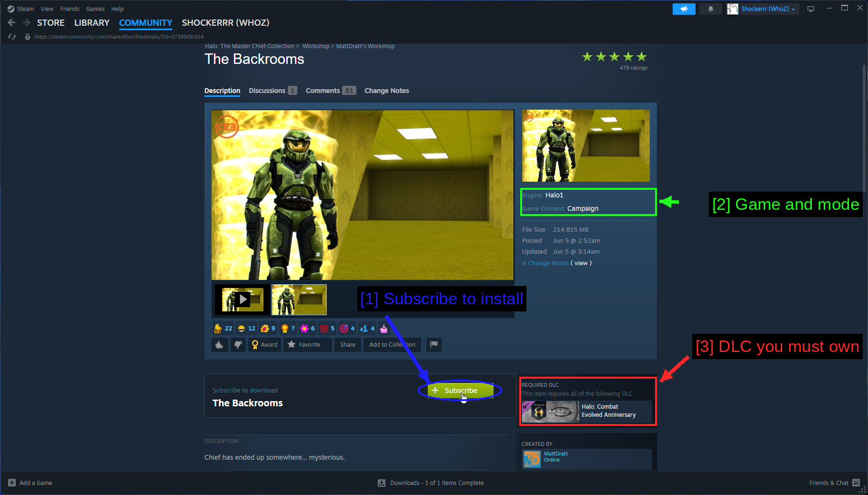
Task: Go to the STORE section
Action: [x=51, y=23]
